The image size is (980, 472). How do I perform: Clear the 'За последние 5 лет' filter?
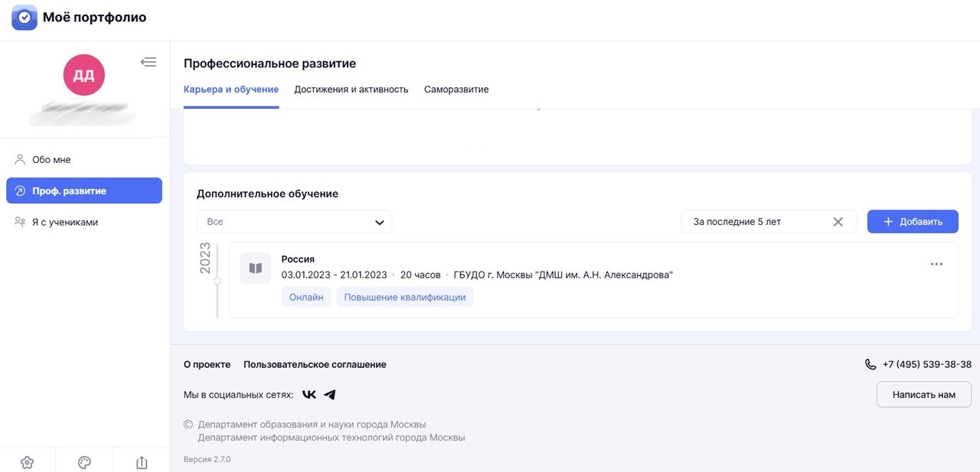tap(838, 222)
